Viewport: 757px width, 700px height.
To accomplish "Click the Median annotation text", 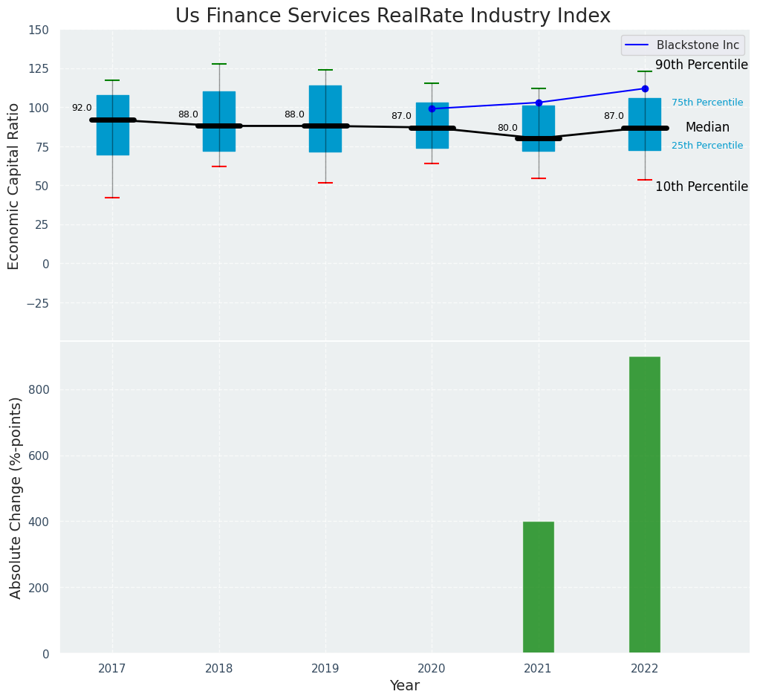I will coord(707,128).
